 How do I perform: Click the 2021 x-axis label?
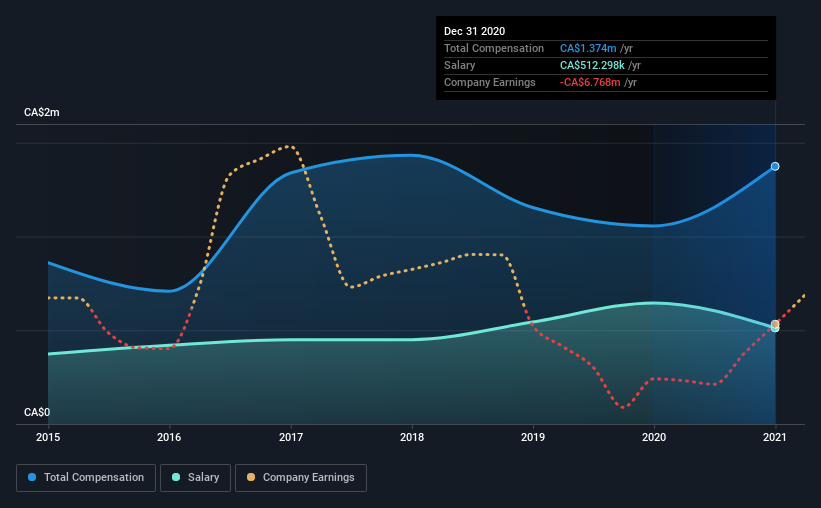click(x=775, y=437)
